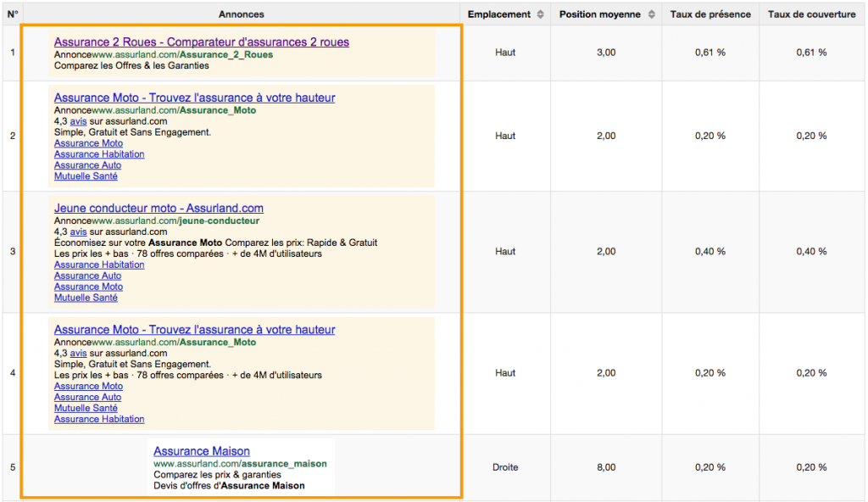
Task: Follow the avis link in ad 3
Action: (x=78, y=232)
